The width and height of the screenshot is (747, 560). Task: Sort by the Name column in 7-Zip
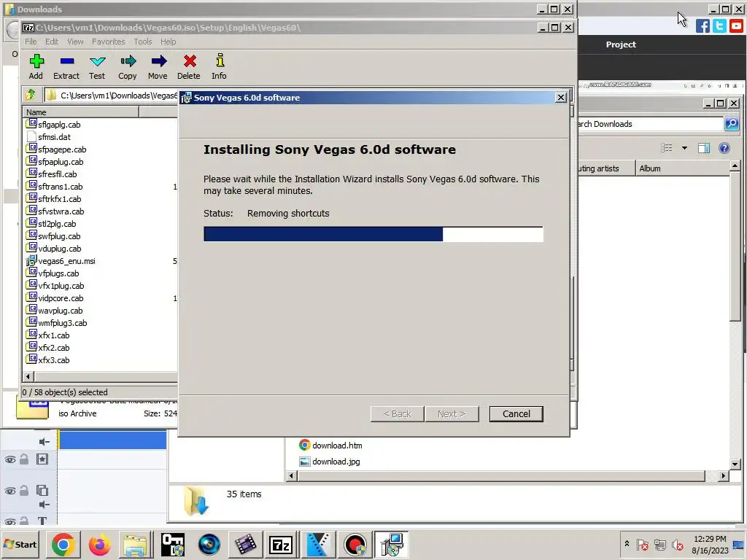81,112
